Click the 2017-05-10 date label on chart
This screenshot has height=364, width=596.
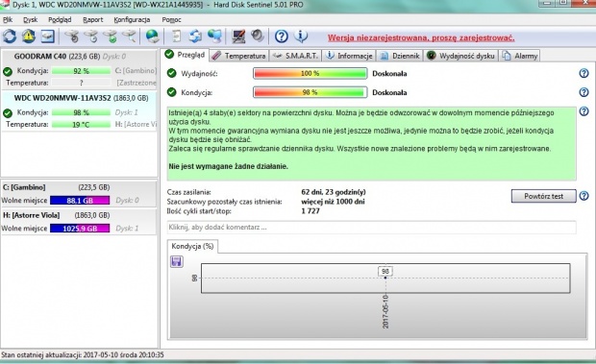pos(385,311)
